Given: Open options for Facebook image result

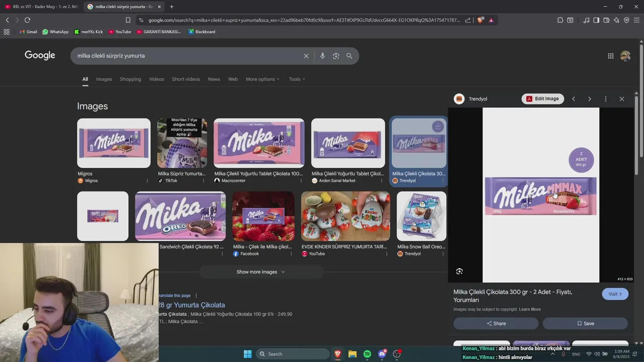Looking at the screenshot, I should (291, 254).
